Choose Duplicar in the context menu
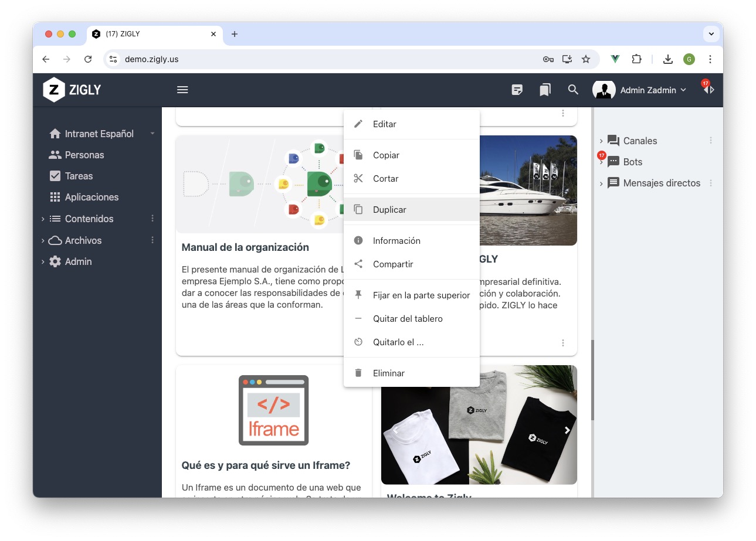Image resolution: width=756 pixels, height=541 pixels. [x=412, y=210]
